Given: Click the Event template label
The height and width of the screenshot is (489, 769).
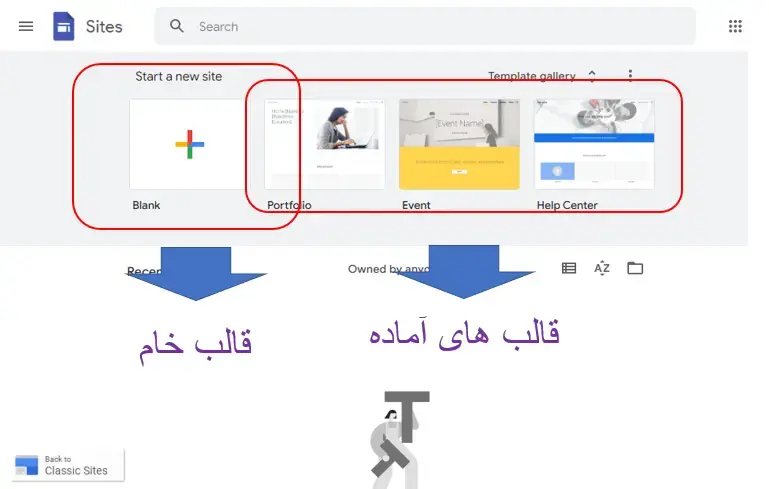Looking at the screenshot, I should (416, 205).
